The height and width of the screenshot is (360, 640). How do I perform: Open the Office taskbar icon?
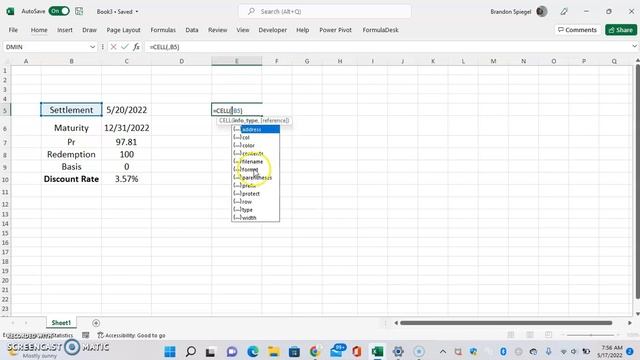point(357,351)
